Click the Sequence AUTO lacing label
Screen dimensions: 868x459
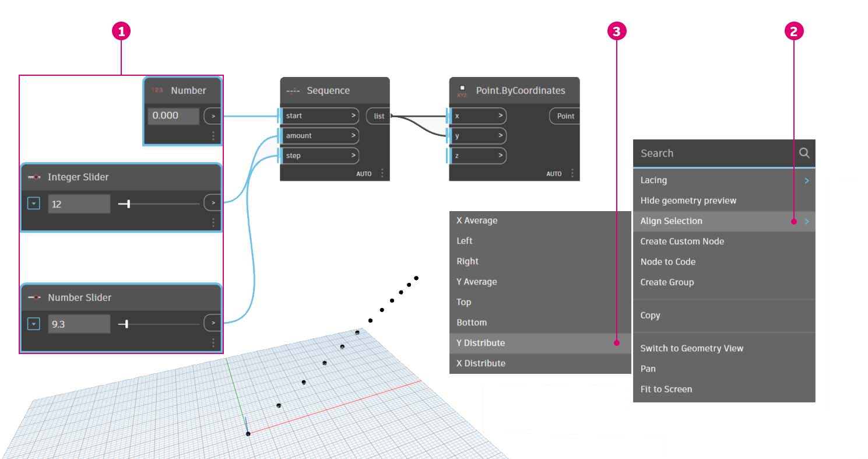(x=364, y=174)
